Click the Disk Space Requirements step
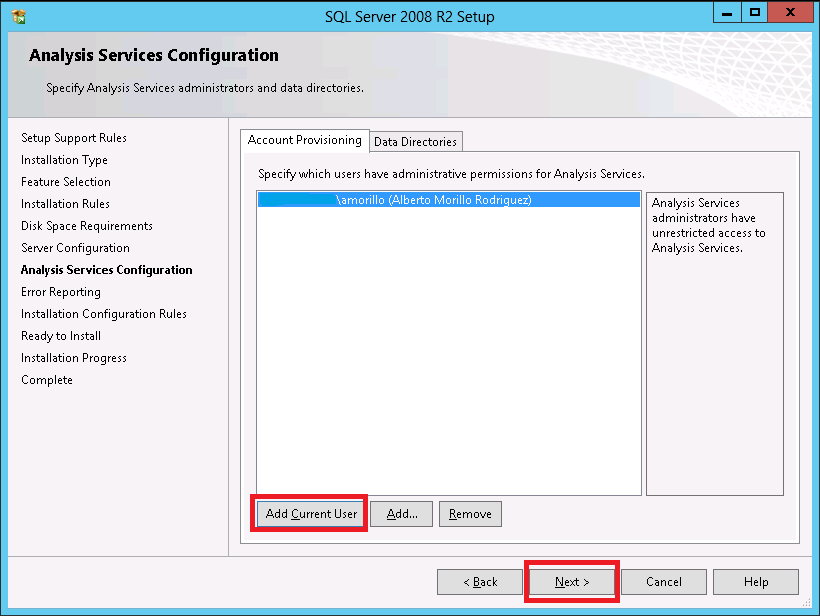Screen dimensions: 820x616 coord(87,226)
